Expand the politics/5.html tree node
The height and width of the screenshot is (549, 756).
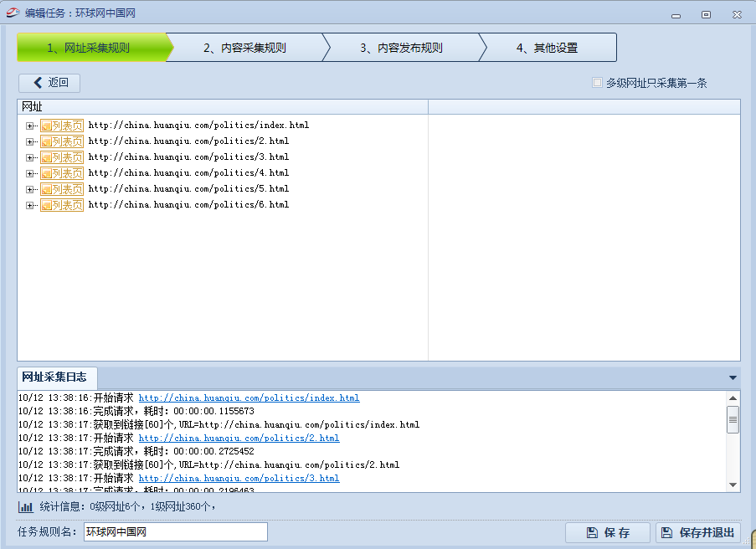pos(30,189)
